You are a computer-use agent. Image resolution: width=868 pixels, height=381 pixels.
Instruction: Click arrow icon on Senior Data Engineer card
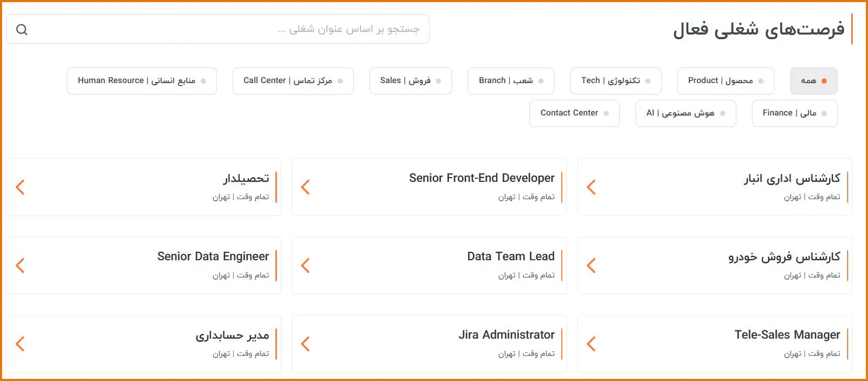click(x=20, y=265)
